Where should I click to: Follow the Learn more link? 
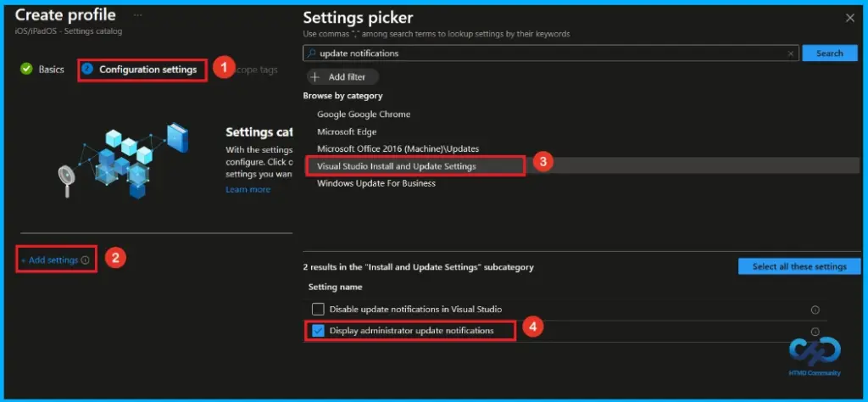(248, 189)
